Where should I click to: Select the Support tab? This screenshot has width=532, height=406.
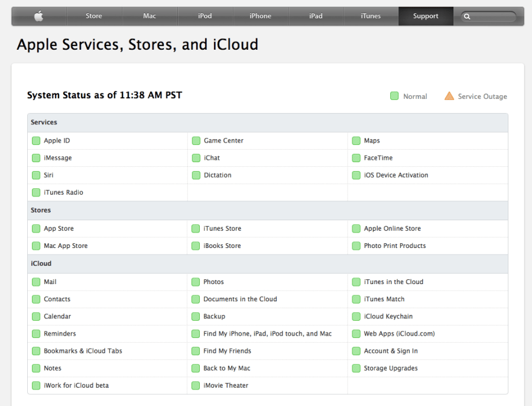pos(426,16)
